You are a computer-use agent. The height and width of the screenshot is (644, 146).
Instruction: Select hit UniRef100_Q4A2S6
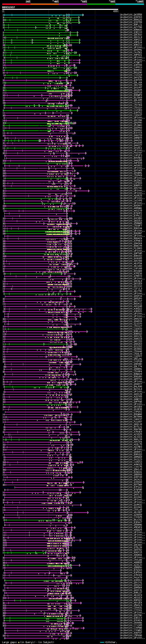pyautogui.click(x=131, y=319)
